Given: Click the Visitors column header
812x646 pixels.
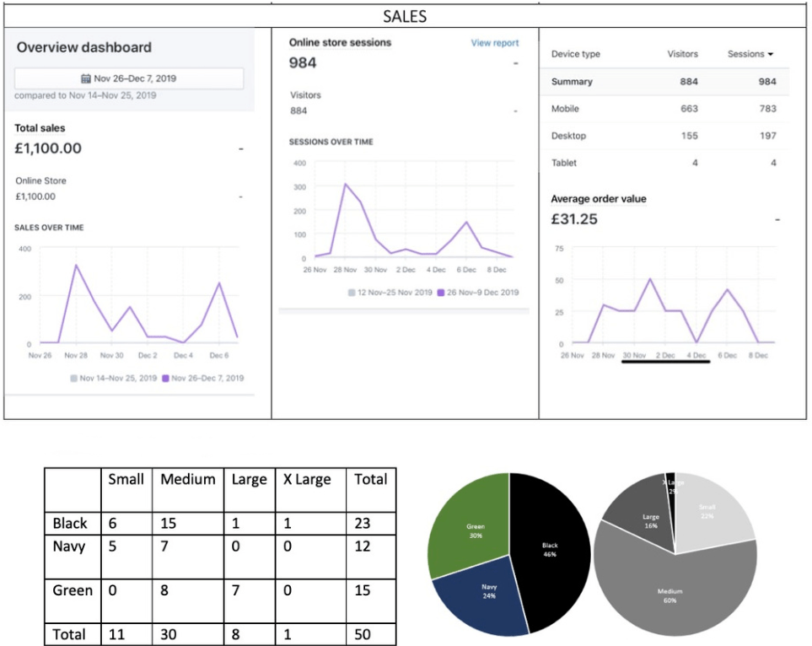Looking at the screenshot, I should 682,54.
